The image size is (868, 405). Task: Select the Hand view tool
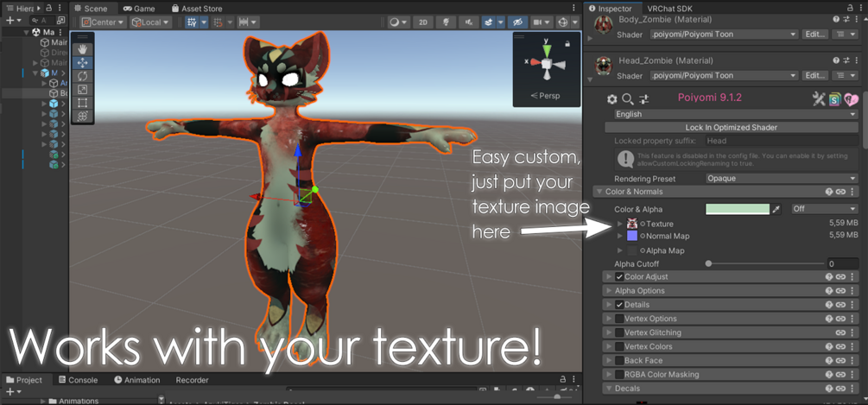(83, 49)
